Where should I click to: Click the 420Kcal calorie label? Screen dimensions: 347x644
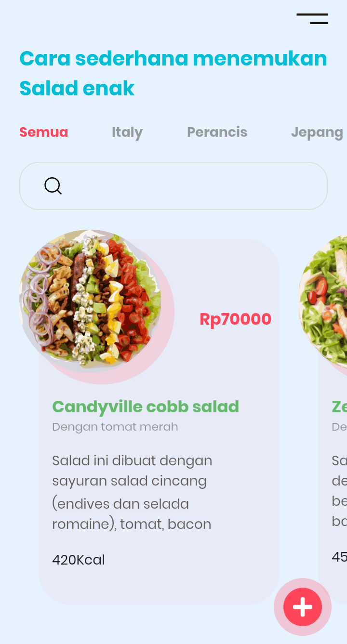79,560
